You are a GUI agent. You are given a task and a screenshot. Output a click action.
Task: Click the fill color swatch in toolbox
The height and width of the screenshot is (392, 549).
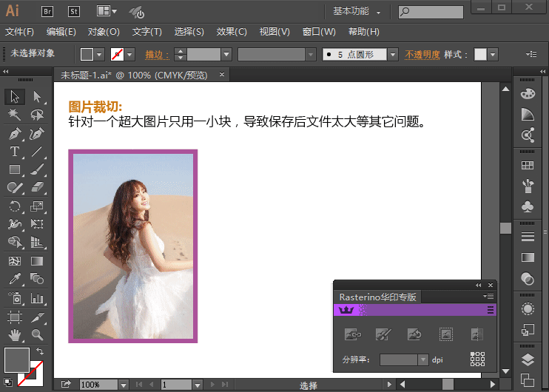tap(16, 360)
